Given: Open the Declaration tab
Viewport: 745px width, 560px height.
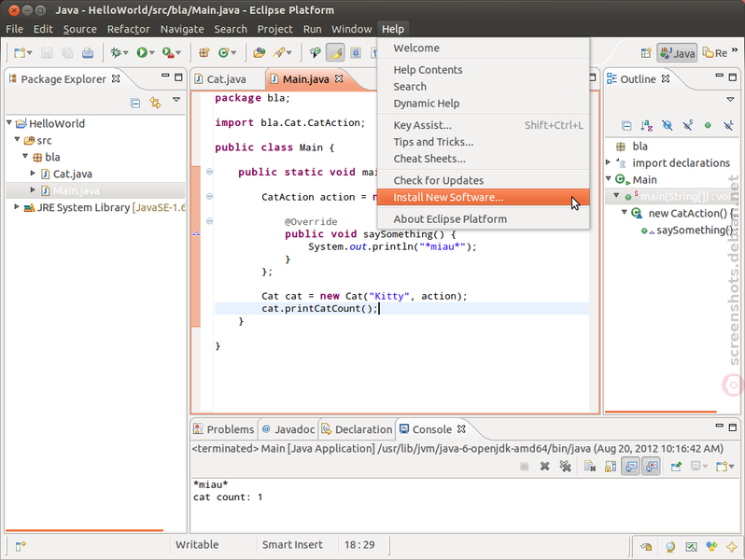Looking at the screenshot, I should click(x=357, y=429).
